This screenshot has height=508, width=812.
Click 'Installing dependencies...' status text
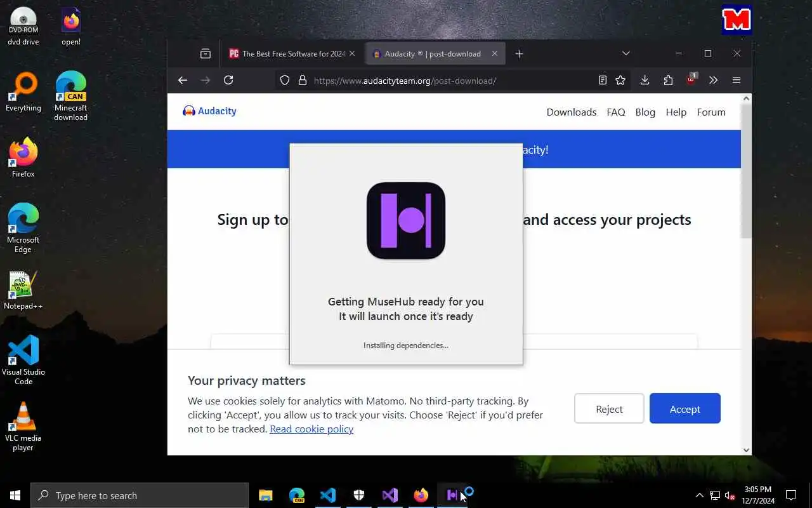tap(406, 345)
